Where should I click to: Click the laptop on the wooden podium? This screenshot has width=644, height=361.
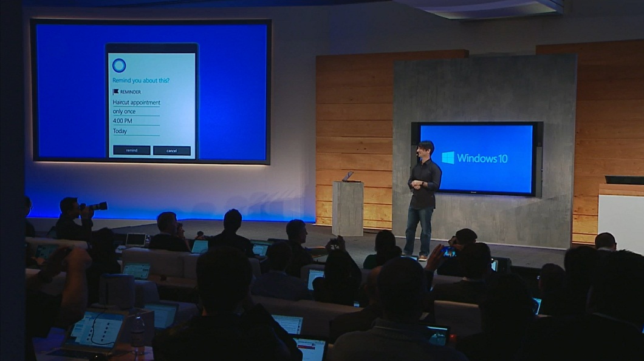point(348,176)
